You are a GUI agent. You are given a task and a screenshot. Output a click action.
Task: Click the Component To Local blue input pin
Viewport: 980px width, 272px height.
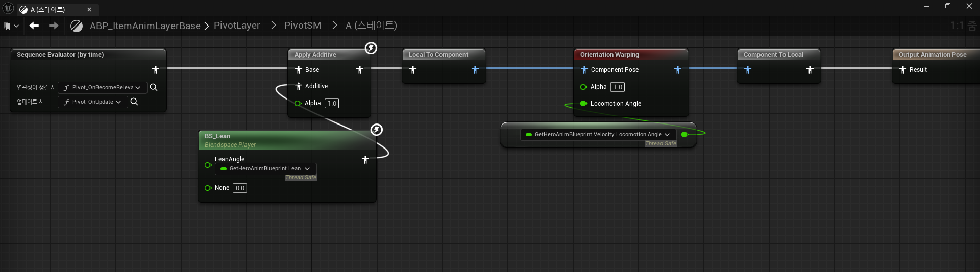(748, 70)
